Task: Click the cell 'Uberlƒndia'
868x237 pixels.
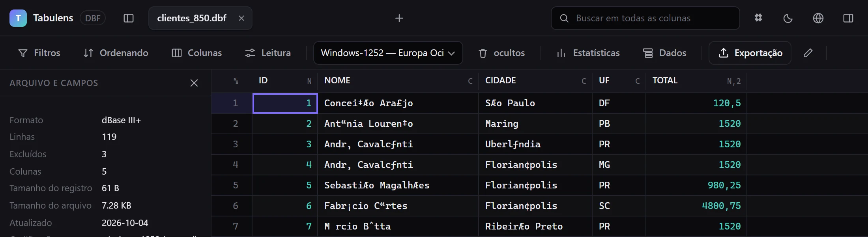Action: [536, 144]
